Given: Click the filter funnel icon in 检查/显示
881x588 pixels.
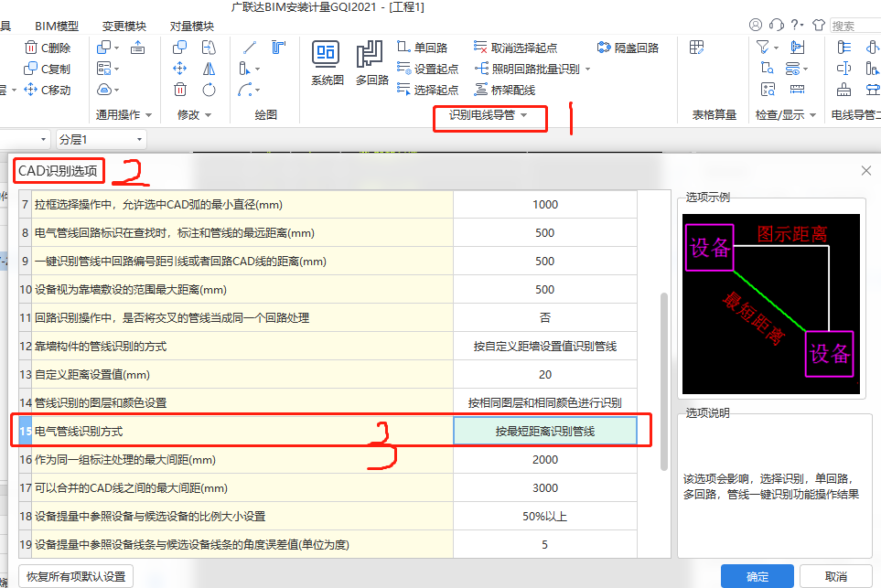Looking at the screenshot, I should tap(763, 48).
